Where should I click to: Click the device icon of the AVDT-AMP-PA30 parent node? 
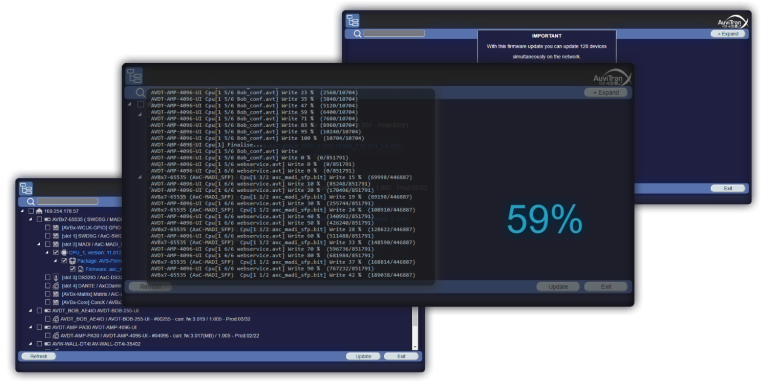[48, 327]
